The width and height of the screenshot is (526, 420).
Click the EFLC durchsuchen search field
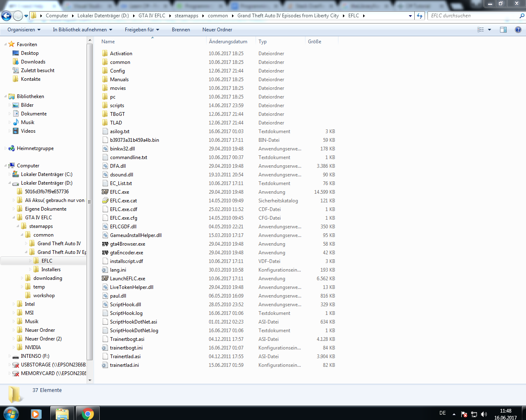click(x=474, y=16)
